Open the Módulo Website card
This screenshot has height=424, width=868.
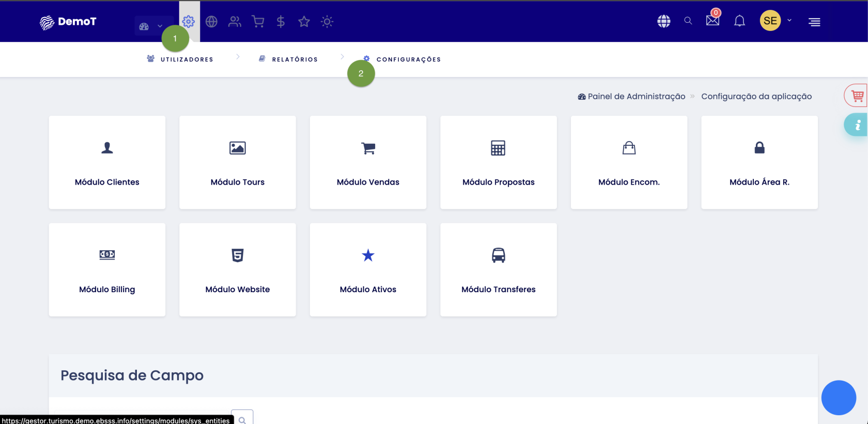pos(238,270)
